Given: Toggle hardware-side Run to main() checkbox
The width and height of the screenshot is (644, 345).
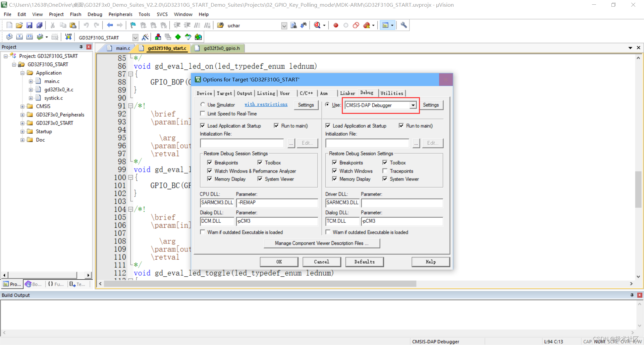Looking at the screenshot, I should coord(401,126).
